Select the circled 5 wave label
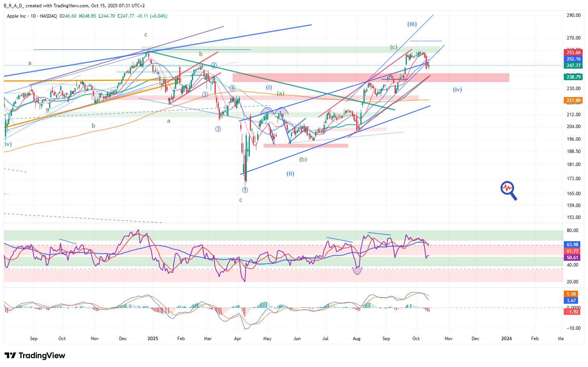This screenshot has height=367, width=588. pos(245,190)
